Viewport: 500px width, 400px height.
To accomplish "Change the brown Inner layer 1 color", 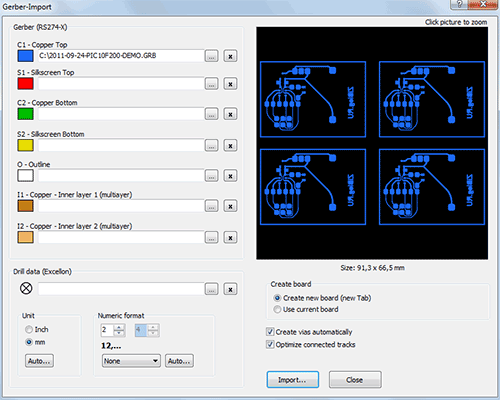I will click(25, 206).
